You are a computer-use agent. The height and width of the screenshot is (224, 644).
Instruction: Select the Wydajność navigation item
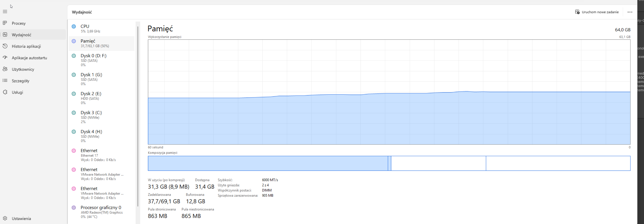pos(21,35)
